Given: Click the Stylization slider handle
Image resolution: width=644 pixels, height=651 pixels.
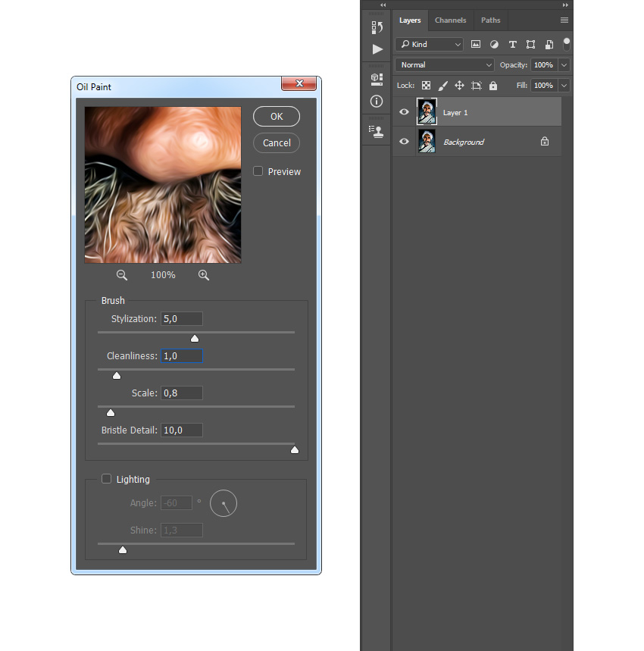Looking at the screenshot, I should pyautogui.click(x=195, y=339).
